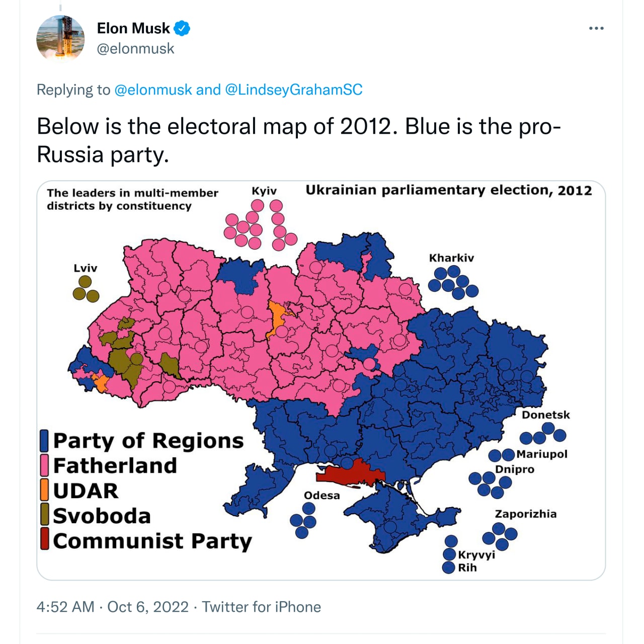The height and width of the screenshot is (644, 644).
Task: Click the Elon Musk display name
Action: tap(133, 28)
